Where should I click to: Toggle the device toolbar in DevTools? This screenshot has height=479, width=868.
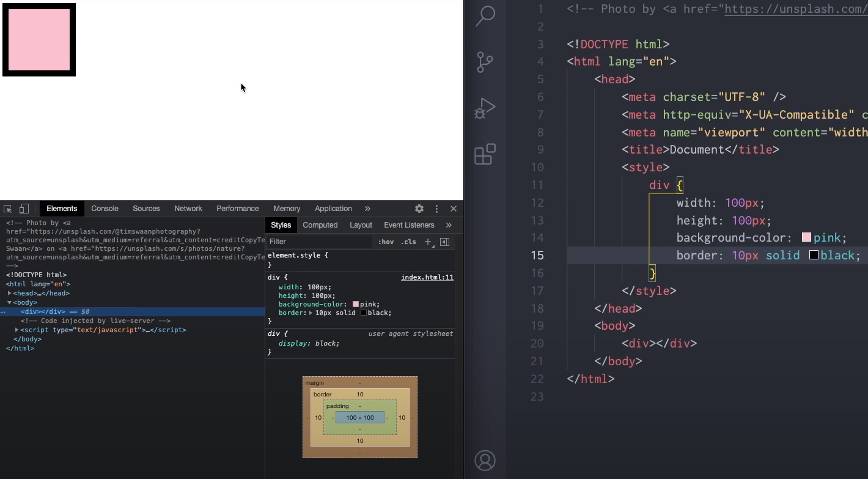click(24, 209)
